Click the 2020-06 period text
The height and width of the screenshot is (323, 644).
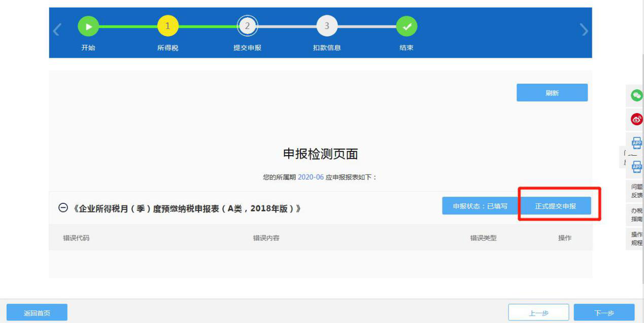tap(311, 177)
